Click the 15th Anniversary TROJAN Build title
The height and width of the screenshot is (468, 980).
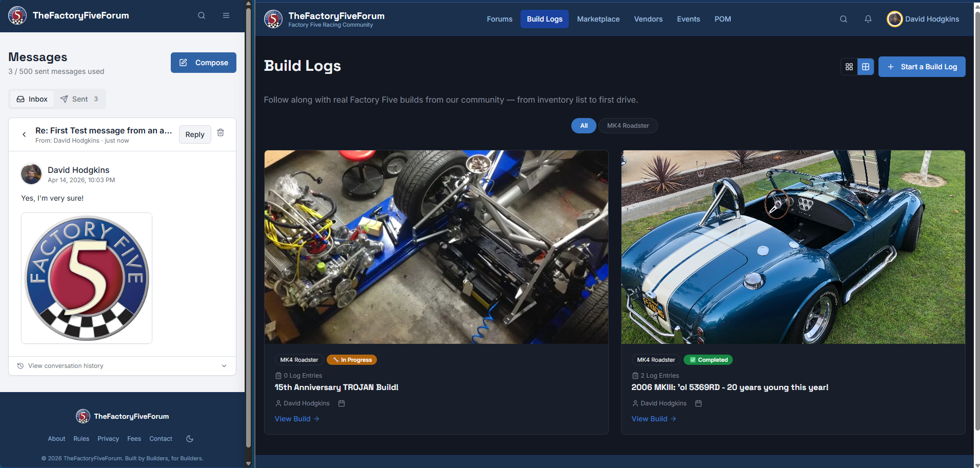336,387
